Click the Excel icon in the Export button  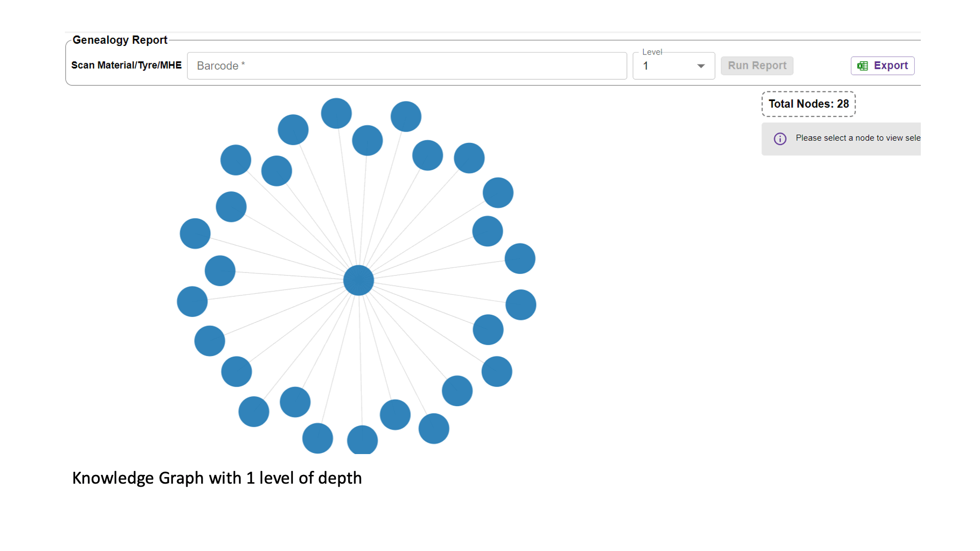[x=863, y=66]
